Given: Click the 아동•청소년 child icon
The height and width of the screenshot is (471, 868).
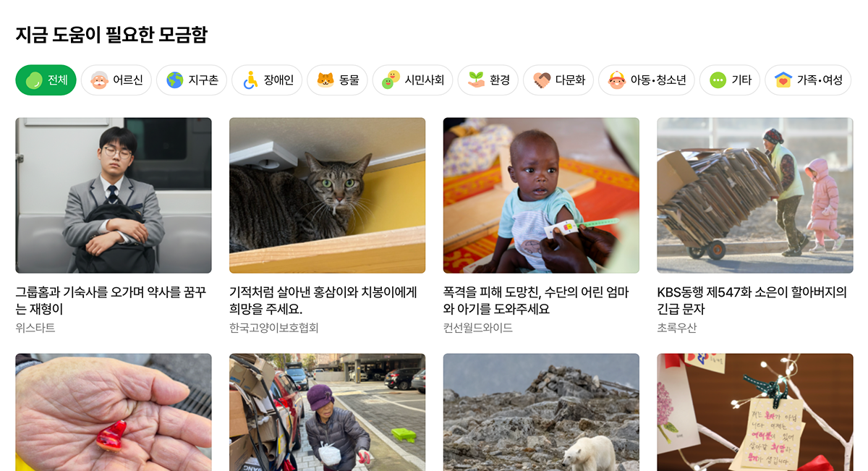Looking at the screenshot, I should (617, 80).
